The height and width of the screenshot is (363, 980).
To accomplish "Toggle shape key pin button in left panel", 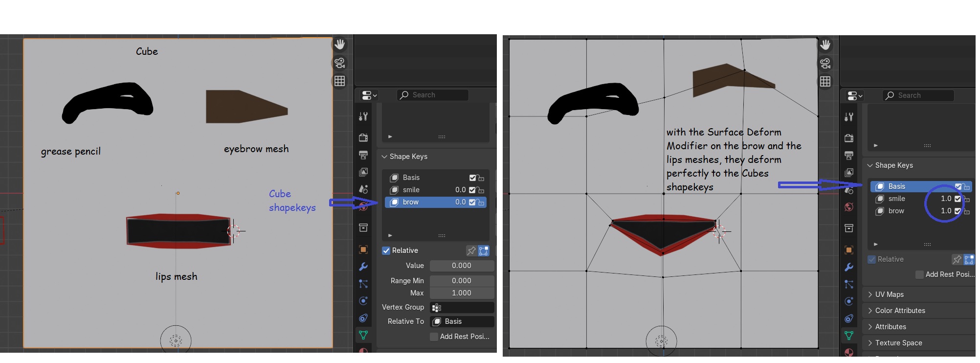I will coord(471,250).
